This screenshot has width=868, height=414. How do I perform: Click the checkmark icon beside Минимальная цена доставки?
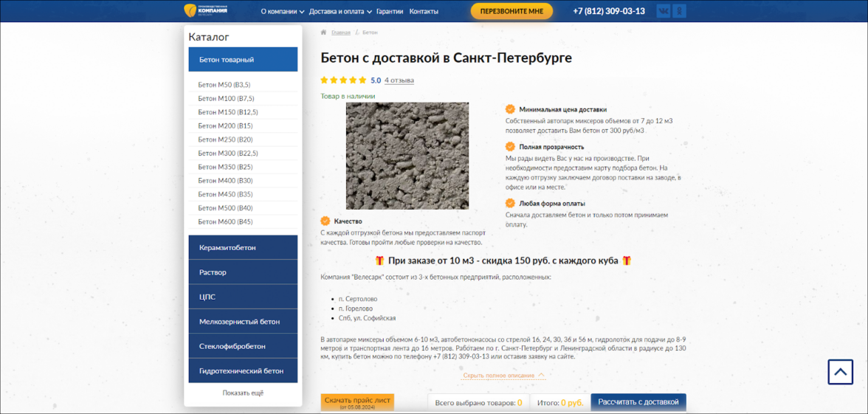tap(510, 109)
